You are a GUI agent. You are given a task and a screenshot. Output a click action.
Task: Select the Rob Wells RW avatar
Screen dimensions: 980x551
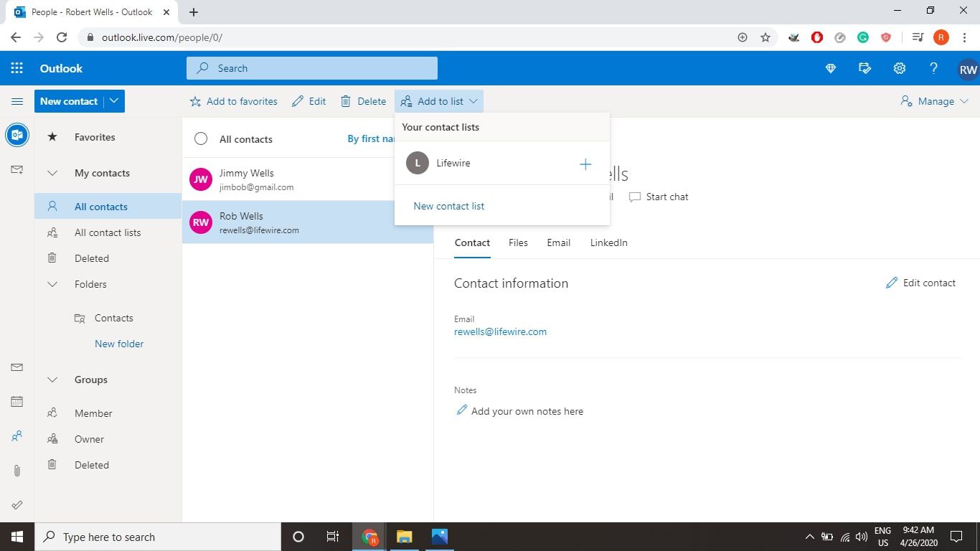click(x=201, y=222)
